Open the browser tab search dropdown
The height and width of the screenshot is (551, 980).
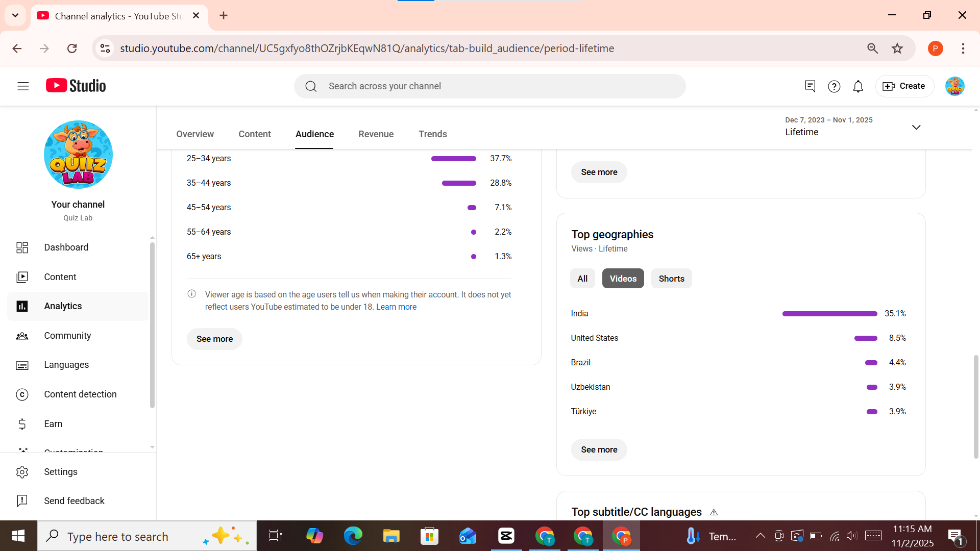click(x=15, y=15)
